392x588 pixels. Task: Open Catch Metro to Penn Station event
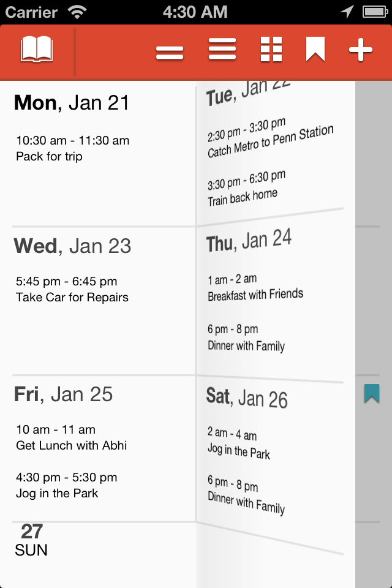[x=269, y=142]
